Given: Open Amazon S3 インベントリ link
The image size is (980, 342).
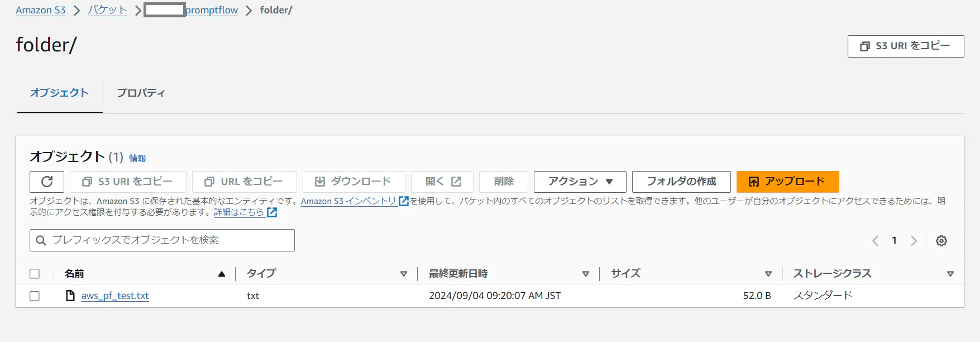Looking at the screenshot, I should (348, 201).
